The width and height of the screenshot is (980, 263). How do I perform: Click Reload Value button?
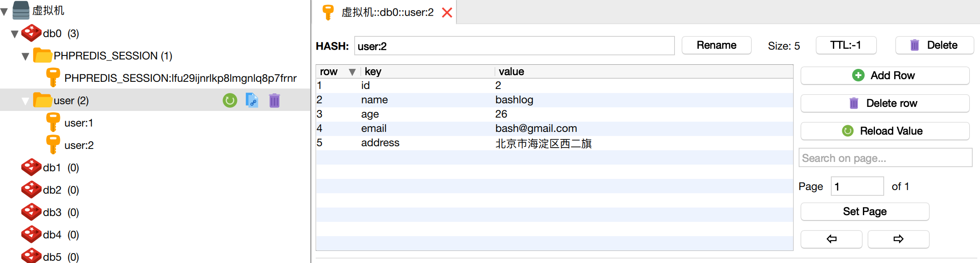[x=885, y=131]
